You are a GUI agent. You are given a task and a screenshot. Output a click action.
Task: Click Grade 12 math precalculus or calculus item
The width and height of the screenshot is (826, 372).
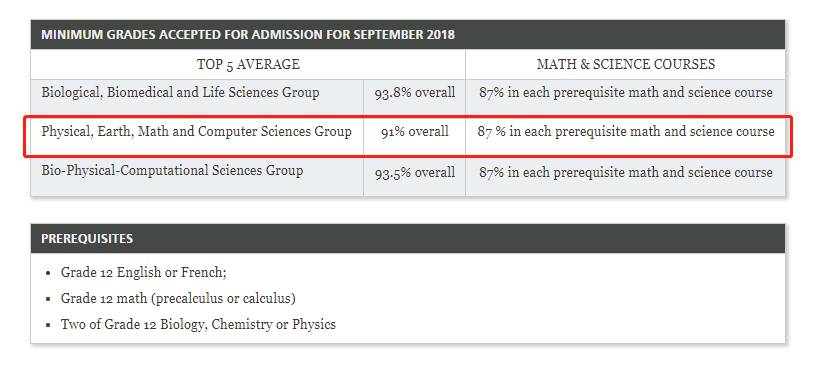point(178,299)
